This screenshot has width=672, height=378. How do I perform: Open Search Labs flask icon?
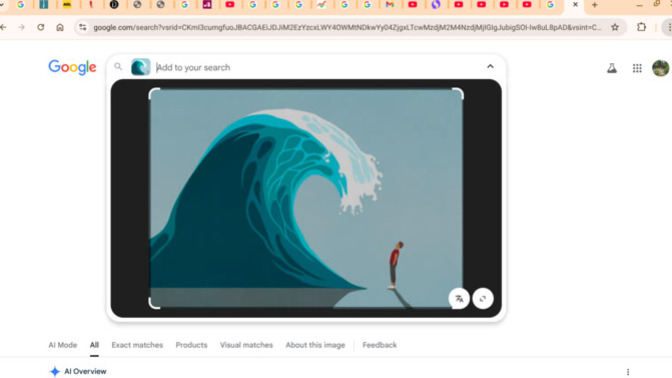tap(612, 68)
